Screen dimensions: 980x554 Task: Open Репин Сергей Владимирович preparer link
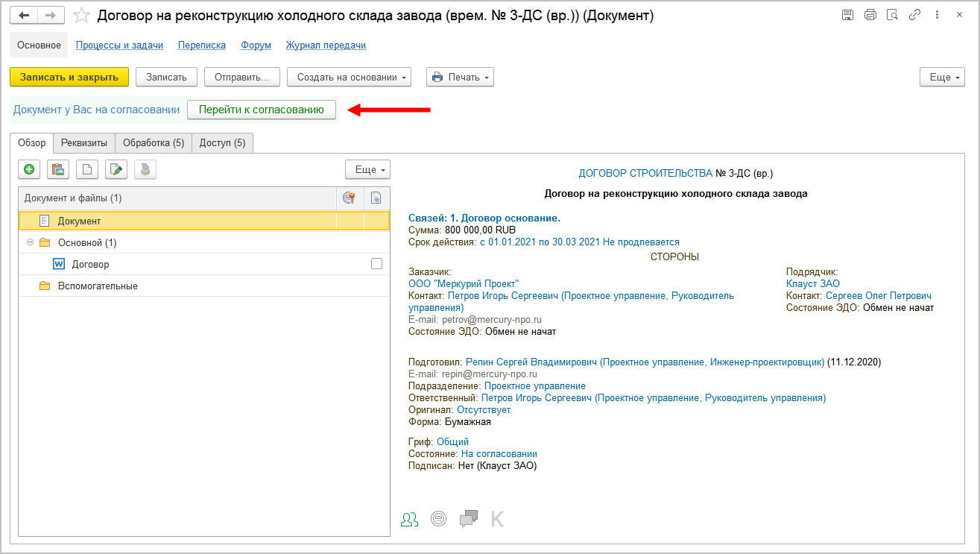tap(645, 362)
